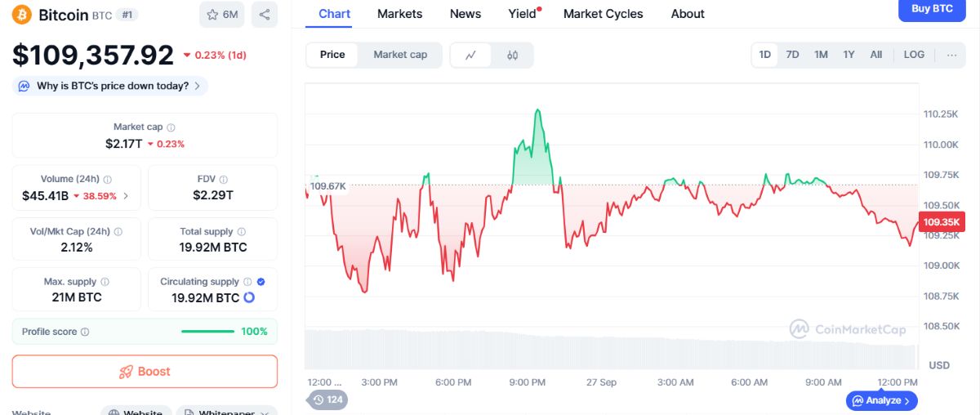Image resolution: width=980 pixels, height=415 pixels.
Task: Open the Markets tab
Action: click(x=400, y=14)
